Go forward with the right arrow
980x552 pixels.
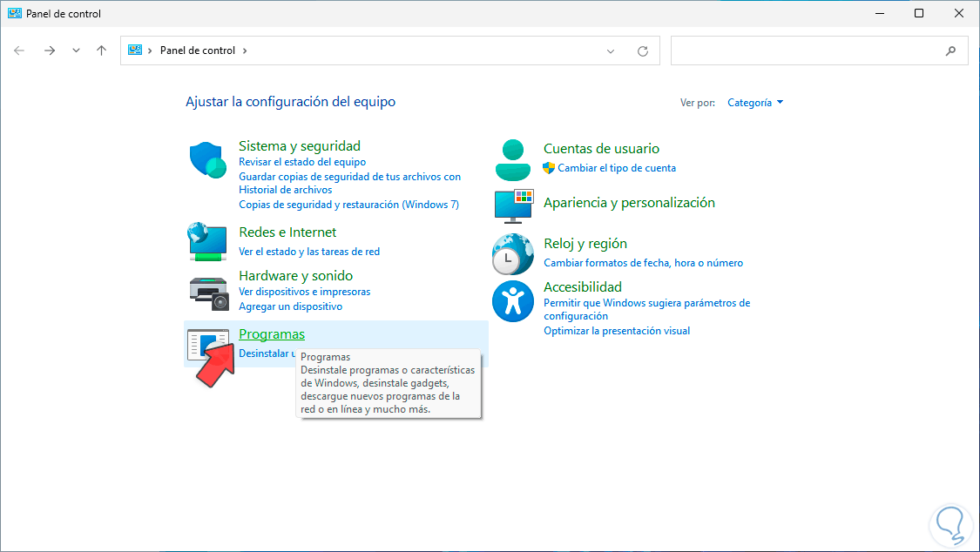point(50,50)
